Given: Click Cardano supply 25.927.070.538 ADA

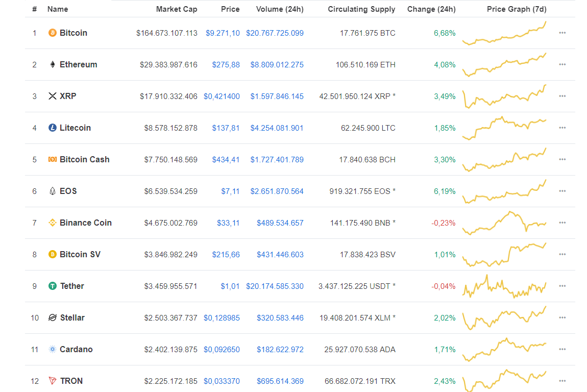Looking at the screenshot, I should (x=360, y=349).
